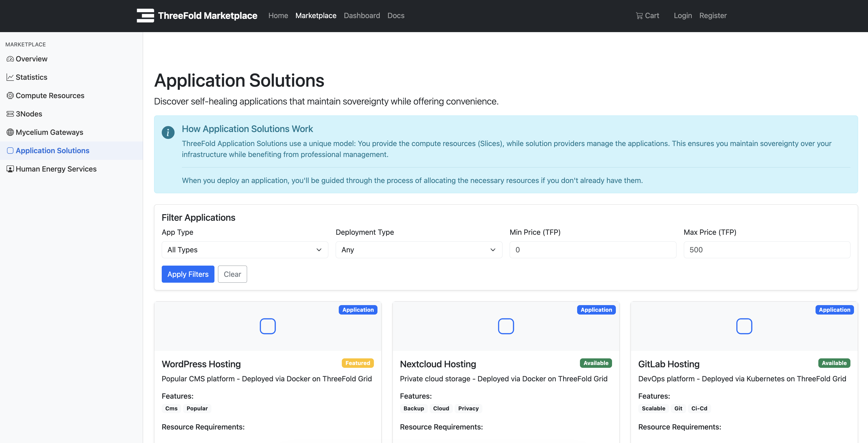Open the Deployment Type dropdown
868x443 pixels.
point(419,250)
